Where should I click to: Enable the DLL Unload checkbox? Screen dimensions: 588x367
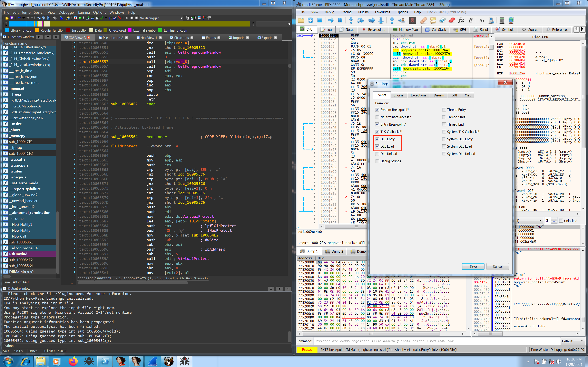click(377, 154)
